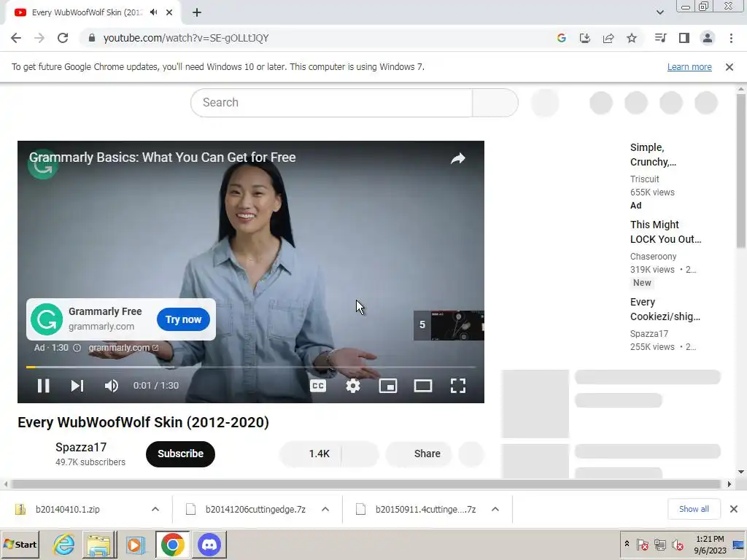This screenshot has width=747, height=560.
Task: Focus the YouTube Search field
Action: click(x=332, y=102)
